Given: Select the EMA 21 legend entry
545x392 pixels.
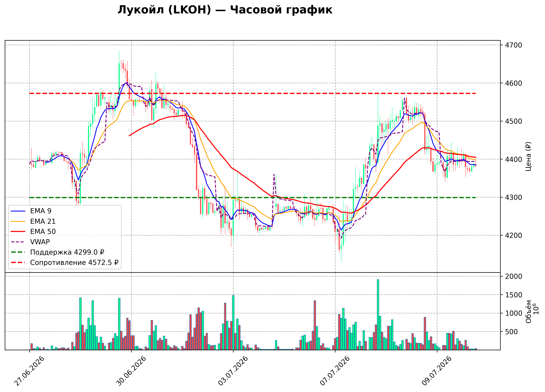Looking at the screenshot, I should [x=33, y=221].
